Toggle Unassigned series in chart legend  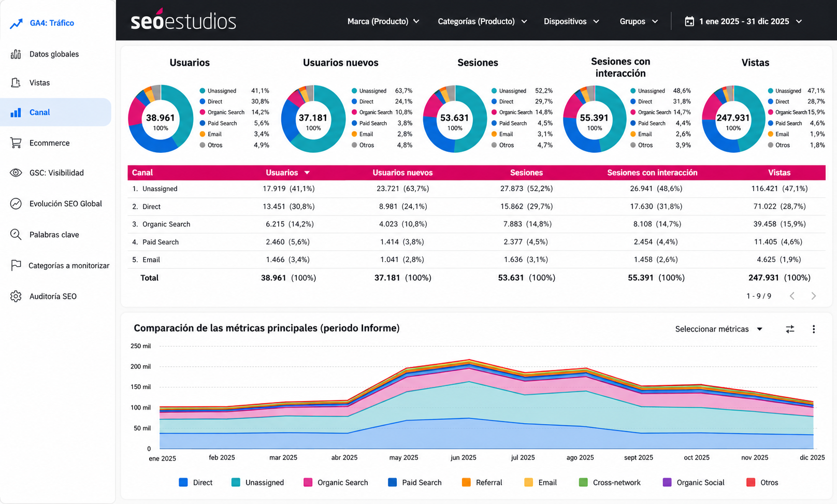pos(258,482)
